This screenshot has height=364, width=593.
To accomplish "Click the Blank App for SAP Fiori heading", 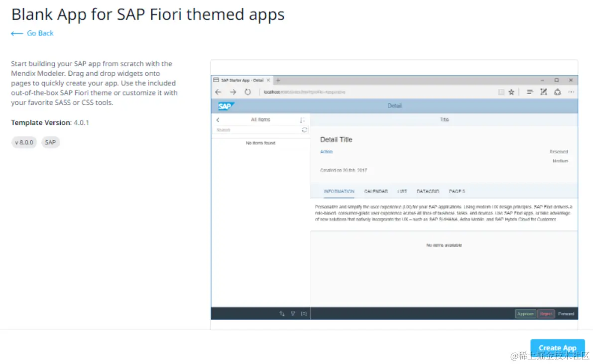I will (148, 15).
